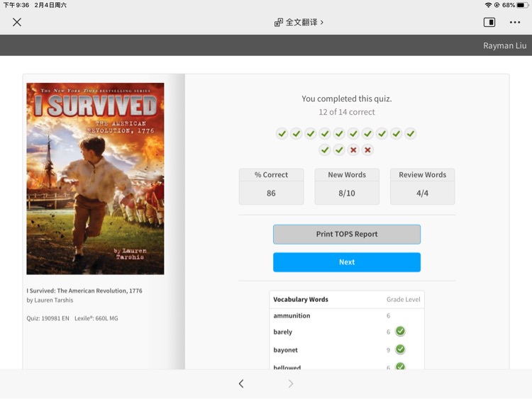This screenshot has height=399, width=532.
Task: Click the 'You completed this quiz.' message
Action: point(347,99)
